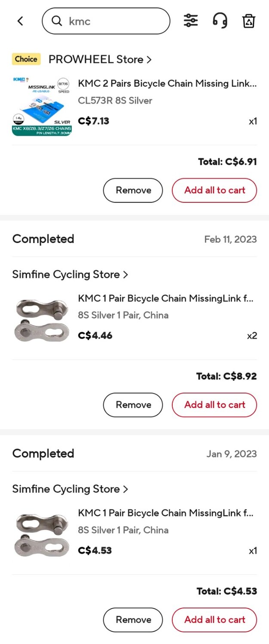
Task: Click Add all to cart for PROWHEEL order
Action: (x=214, y=190)
